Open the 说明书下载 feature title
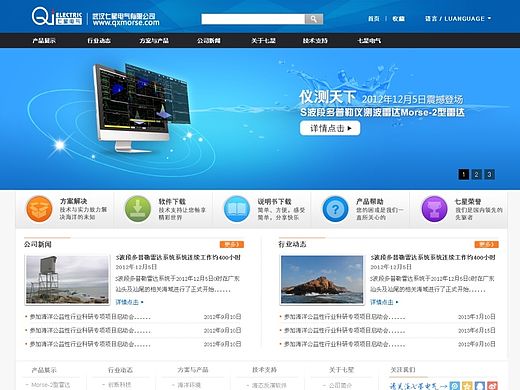The width and height of the screenshot is (520, 390). tap(274, 201)
